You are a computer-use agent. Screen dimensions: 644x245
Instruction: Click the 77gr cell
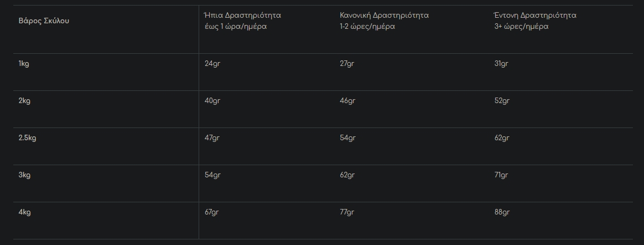coord(347,212)
